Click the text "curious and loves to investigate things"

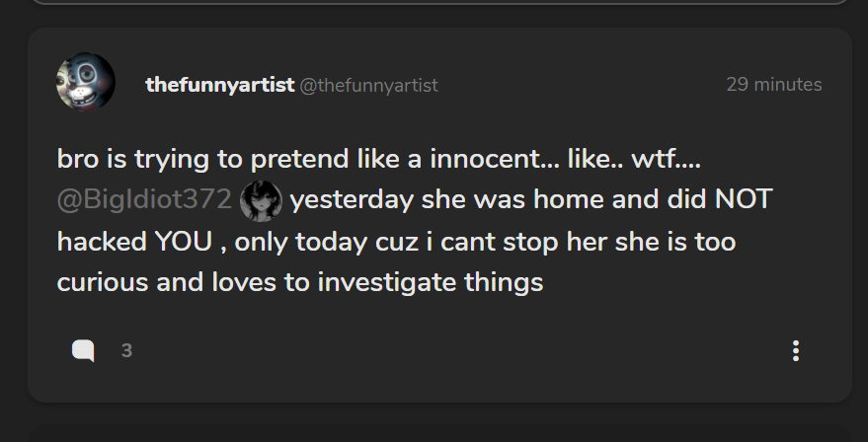(x=300, y=283)
